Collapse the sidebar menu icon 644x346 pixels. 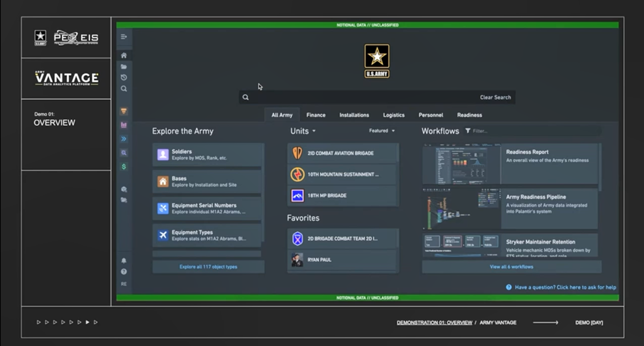tap(124, 37)
